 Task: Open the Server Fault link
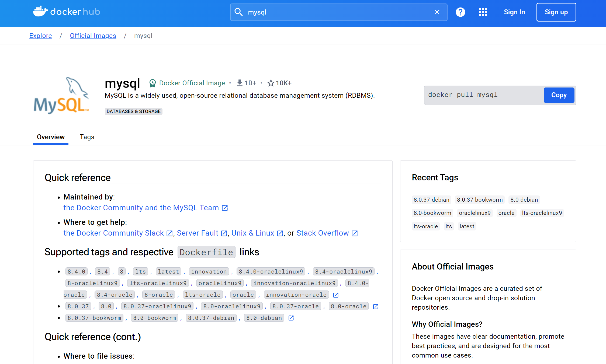click(198, 233)
